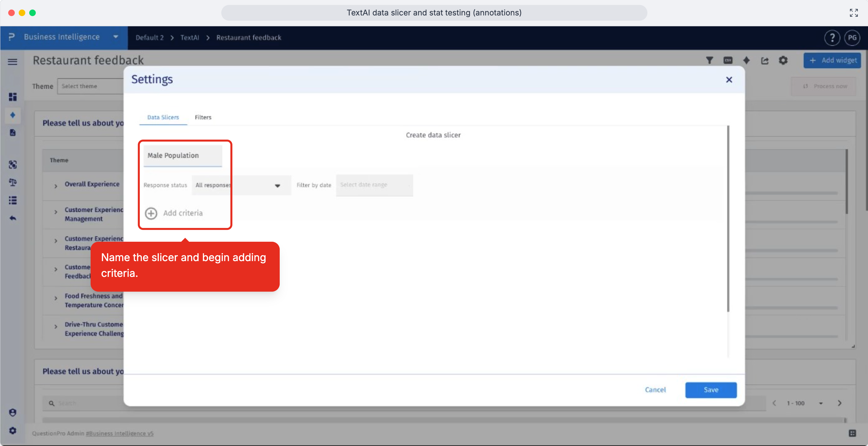868x446 pixels.
Task: Expand the Drive-Thru Customer Experience row
Action: click(x=55, y=327)
